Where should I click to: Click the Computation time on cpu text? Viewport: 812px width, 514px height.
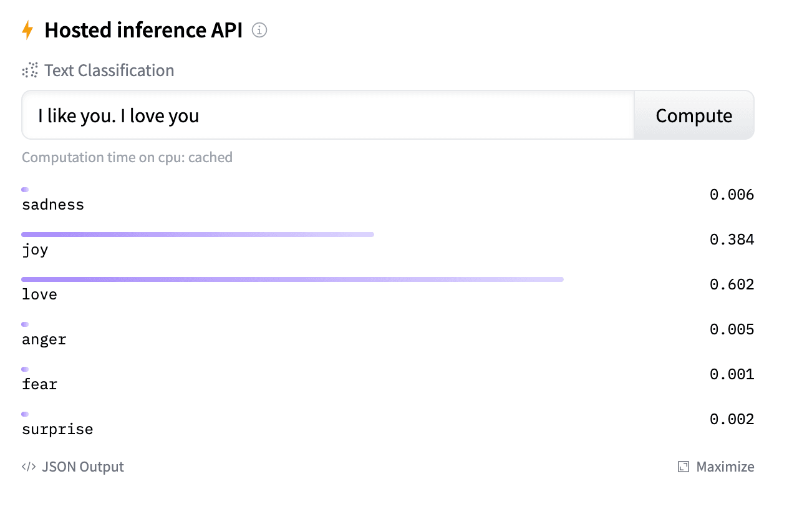pos(127,157)
